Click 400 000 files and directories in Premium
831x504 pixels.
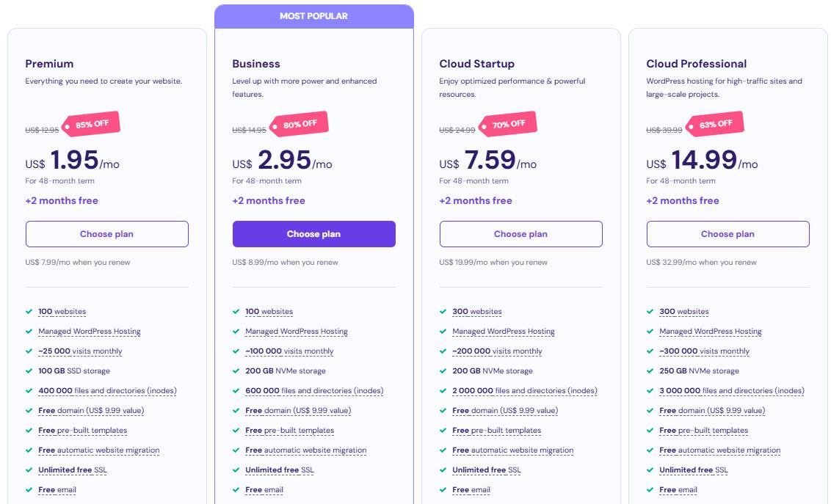coord(107,391)
